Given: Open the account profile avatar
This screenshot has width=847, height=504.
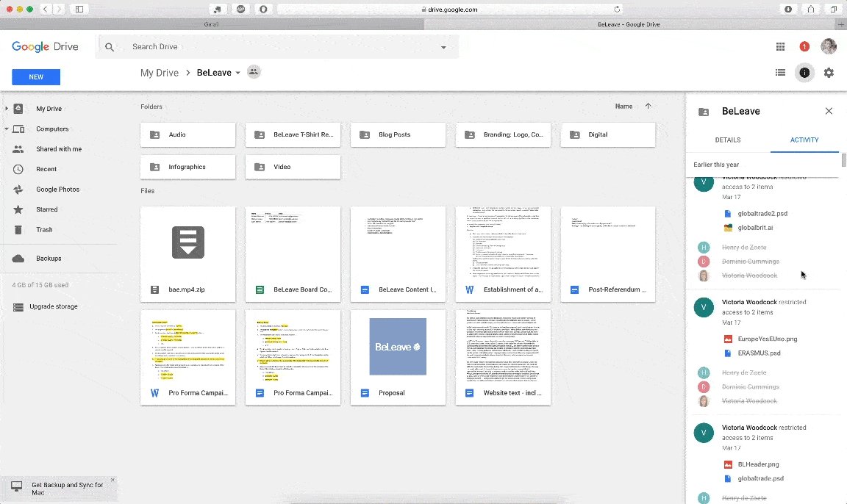Looking at the screenshot, I should coord(828,46).
